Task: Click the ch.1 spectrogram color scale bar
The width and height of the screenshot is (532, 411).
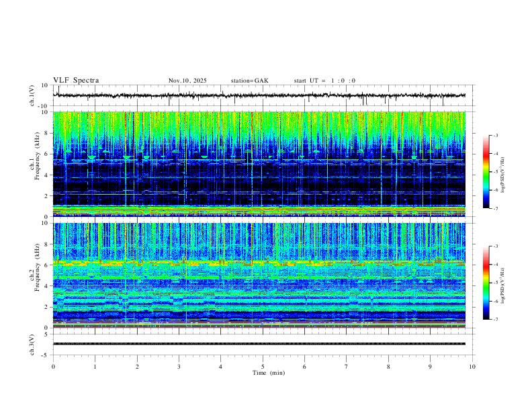Action: tap(486, 172)
